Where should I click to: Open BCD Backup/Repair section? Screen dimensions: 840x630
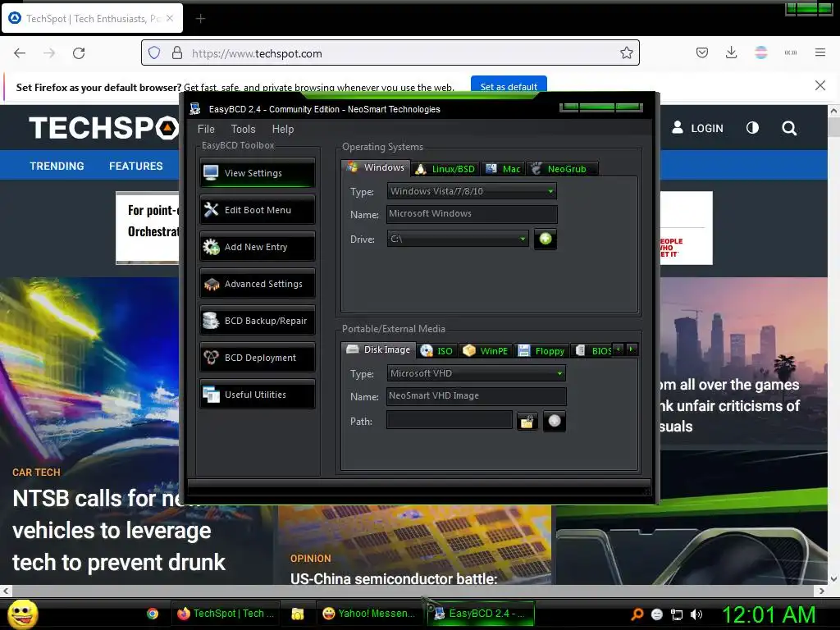258,321
